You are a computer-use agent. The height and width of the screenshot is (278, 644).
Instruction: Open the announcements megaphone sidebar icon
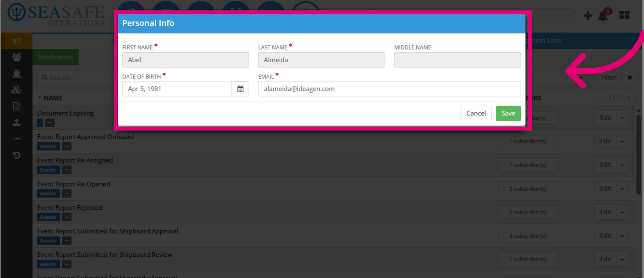pyautogui.click(x=16, y=41)
